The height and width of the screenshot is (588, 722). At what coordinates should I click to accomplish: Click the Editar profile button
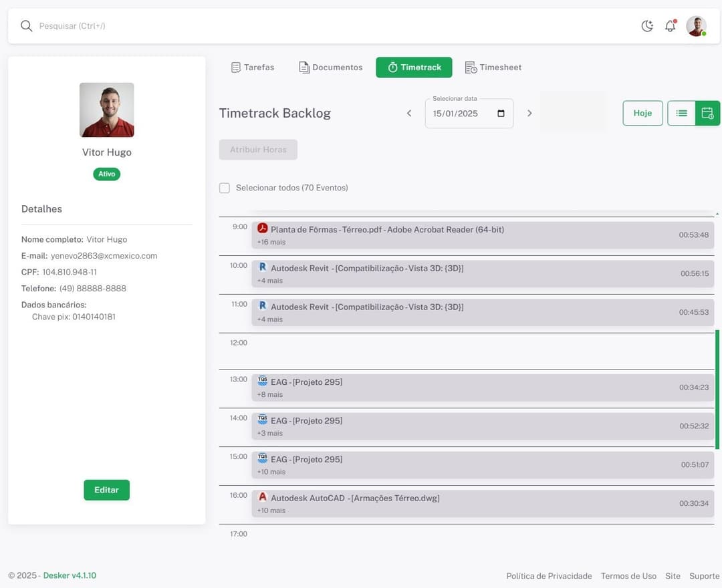[107, 490]
